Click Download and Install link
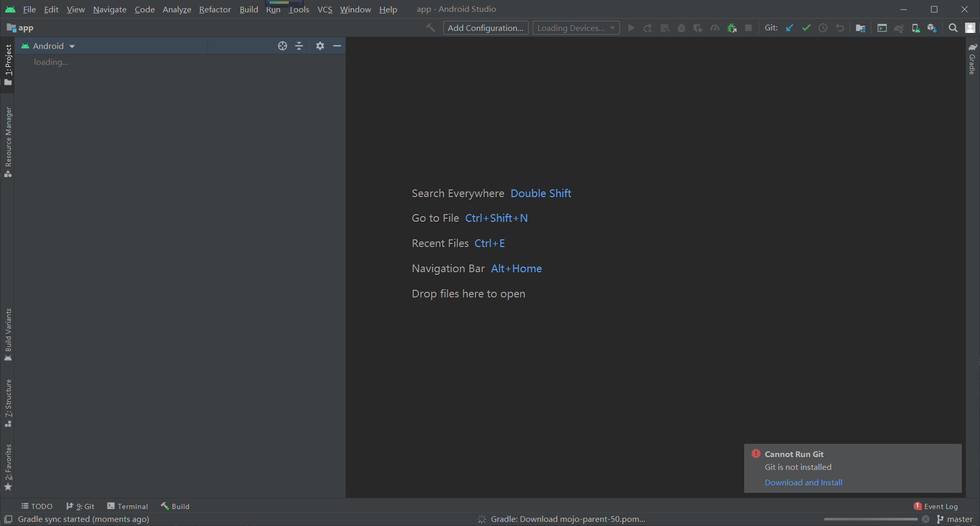Viewport: 980px width, 526px height. pos(803,482)
